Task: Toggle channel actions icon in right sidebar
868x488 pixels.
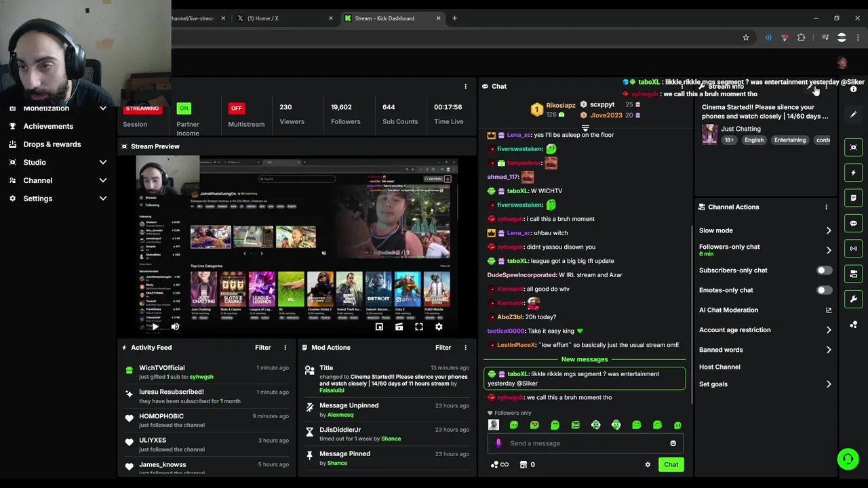Action: click(854, 274)
